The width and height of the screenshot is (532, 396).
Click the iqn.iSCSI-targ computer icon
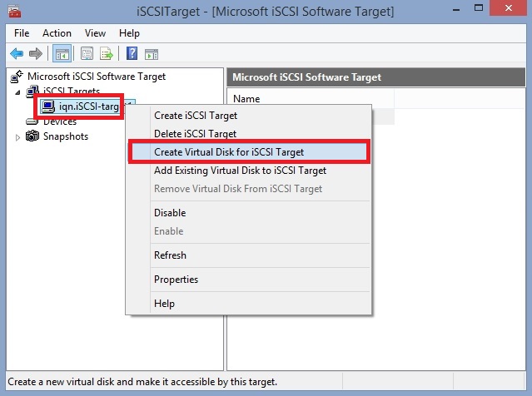coord(47,106)
